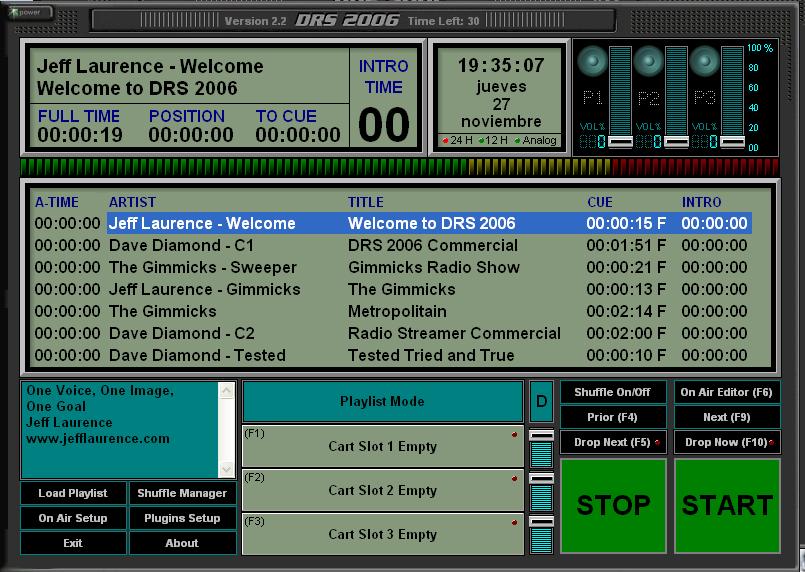This screenshot has width=805, height=572.
Task: Click Tested Tried and True title cell
Action: pos(431,356)
